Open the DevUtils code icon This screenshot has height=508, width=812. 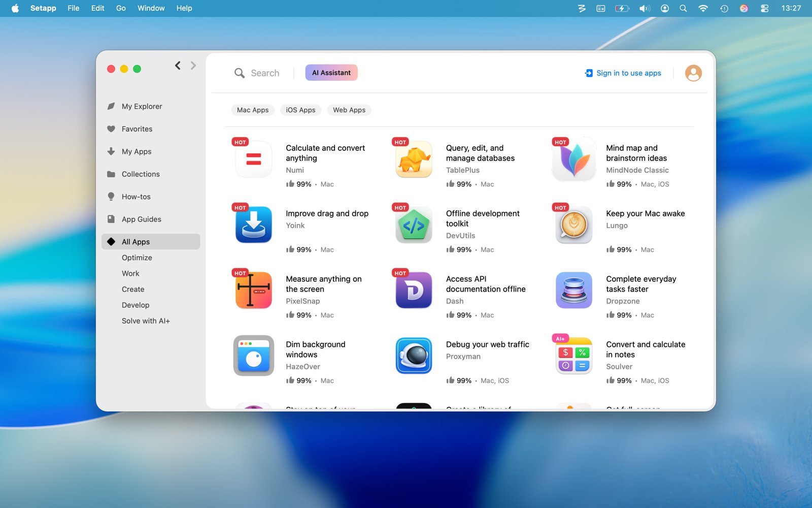pos(414,225)
